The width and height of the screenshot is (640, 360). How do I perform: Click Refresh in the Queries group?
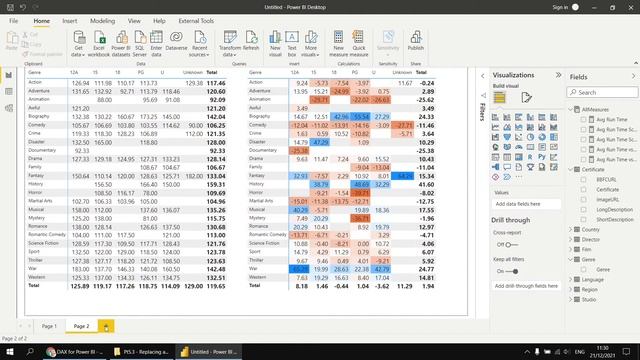click(251, 41)
